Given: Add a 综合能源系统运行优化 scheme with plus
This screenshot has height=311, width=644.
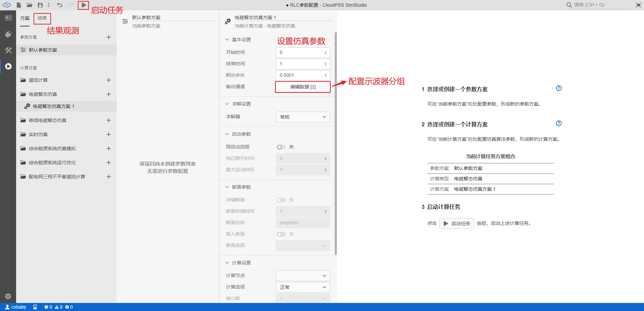Looking at the screenshot, I should (x=109, y=163).
